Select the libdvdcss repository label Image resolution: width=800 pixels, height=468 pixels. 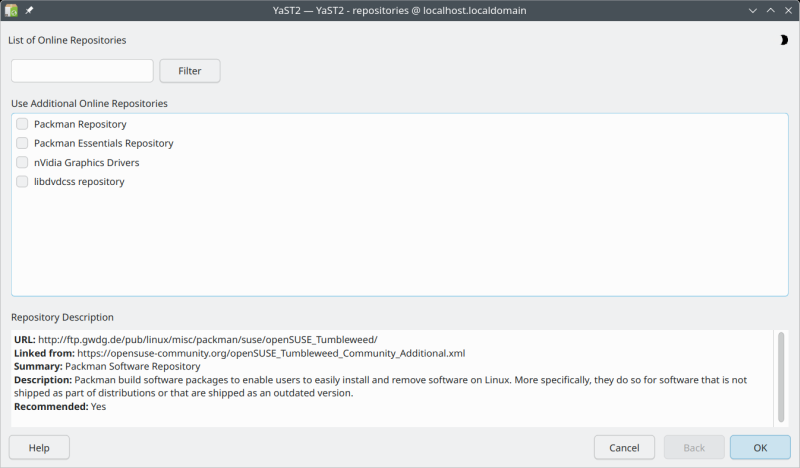[79, 181]
